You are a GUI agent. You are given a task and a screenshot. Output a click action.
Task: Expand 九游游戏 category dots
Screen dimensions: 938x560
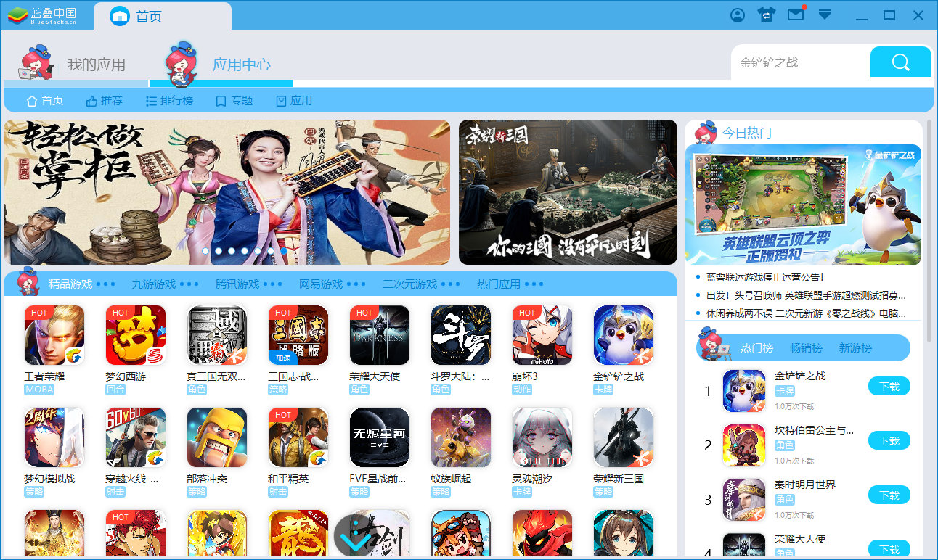189,284
